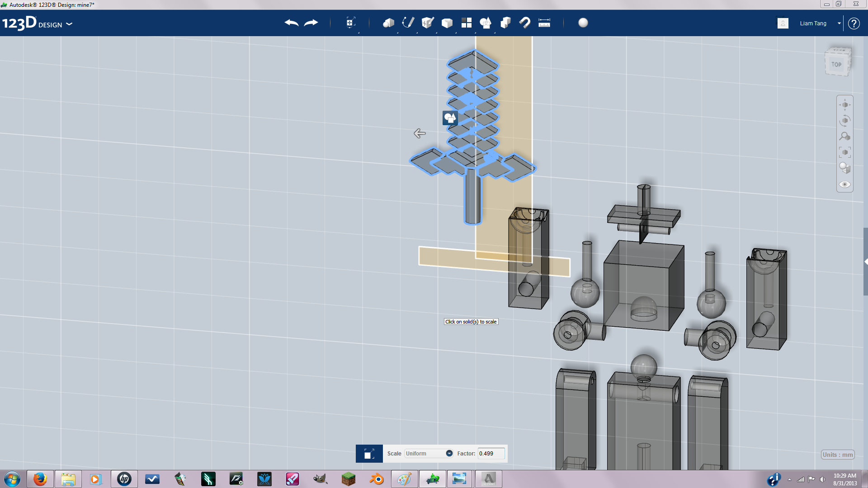Image resolution: width=868 pixels, height=488 pixels.
Task: Click the Fit view tool
Action: point(844,152)
